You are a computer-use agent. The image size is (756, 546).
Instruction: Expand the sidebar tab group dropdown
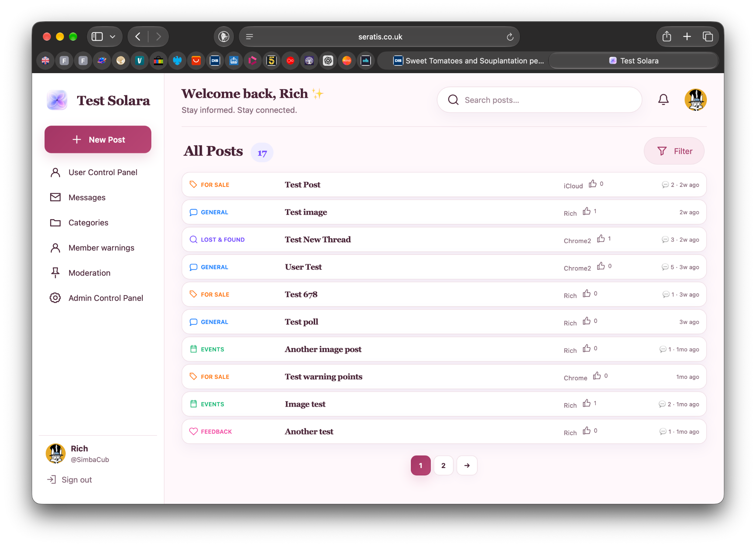click(113, 37)
